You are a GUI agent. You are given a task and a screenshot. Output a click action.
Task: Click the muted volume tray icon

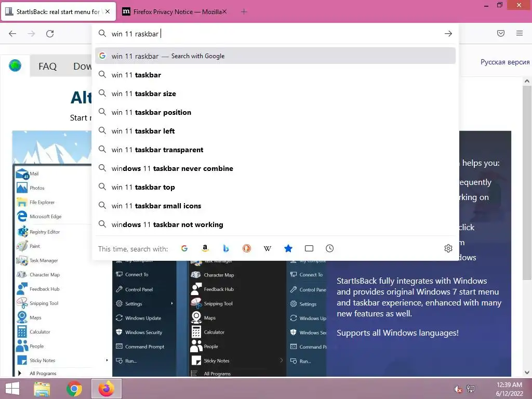pyautogui.click(x=458, y=389)
